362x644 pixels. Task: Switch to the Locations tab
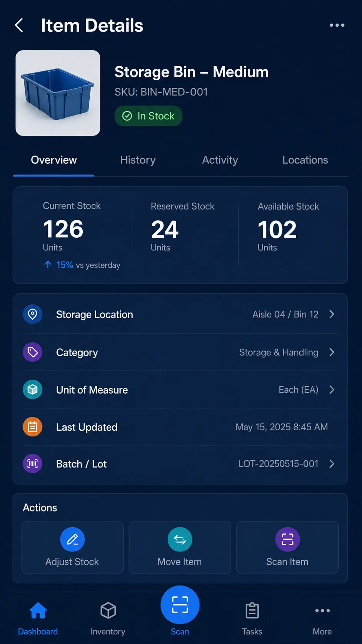click(305, 160)
